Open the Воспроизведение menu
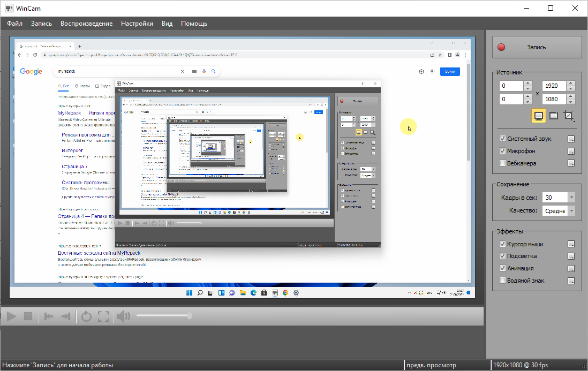This screenshot has width=588, height=371. [x=86, y=24]
